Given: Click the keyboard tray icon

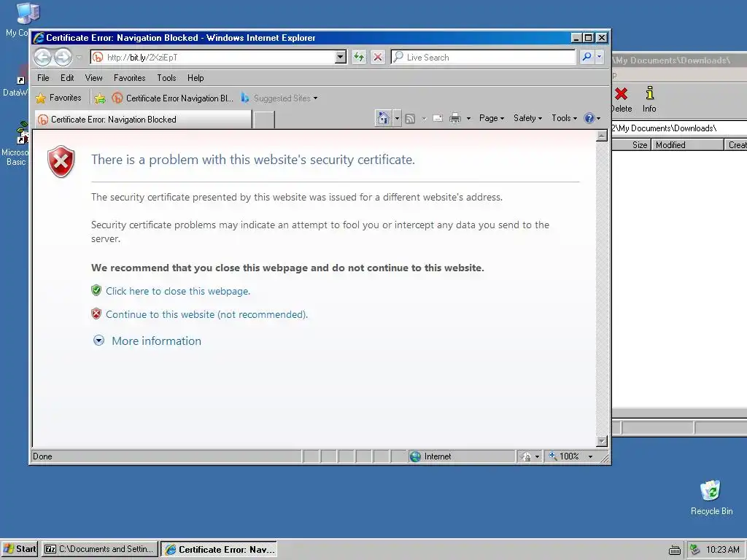Looking at the screenshot, I should (x=675, y=550).
